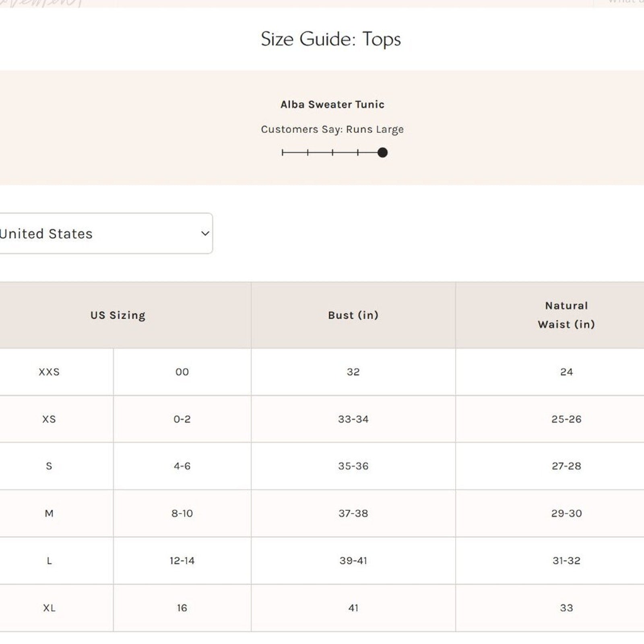Image resolution: width=644 pixels, height=644 pixels.
Task: Click the leftmost tick of fit scale
Action: point(283,153)
